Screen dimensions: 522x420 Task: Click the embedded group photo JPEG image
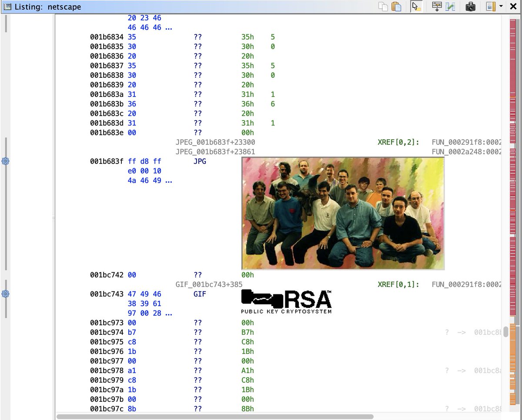point(343,213)
